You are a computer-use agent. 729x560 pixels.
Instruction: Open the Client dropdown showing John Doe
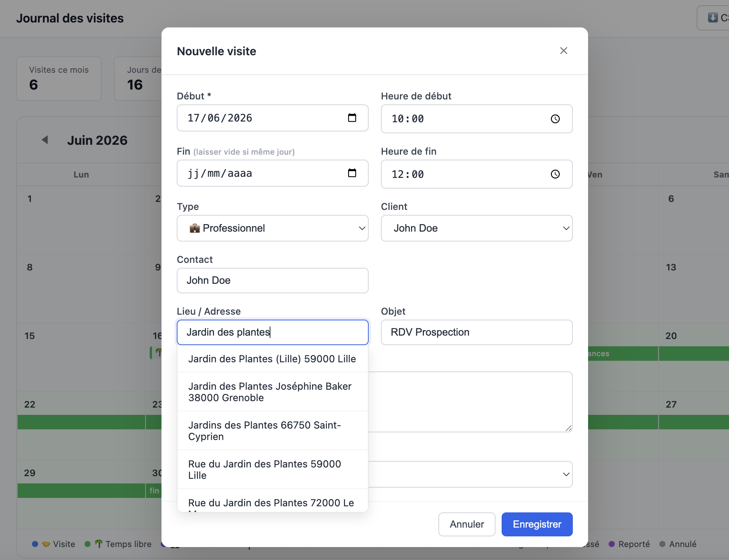click(x=477, y=228)
